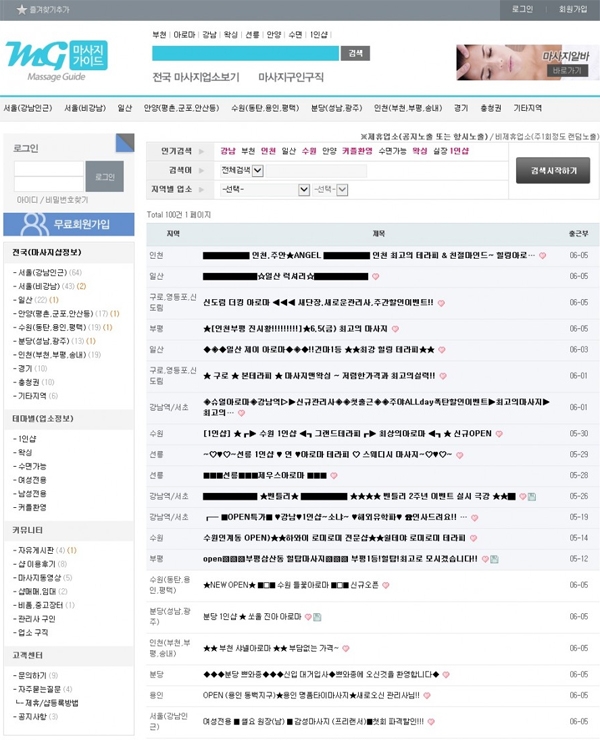Viewport: 600px width, 740px height.
Task: Click the 검색 button beside top search bar
Action: (355, 53)
